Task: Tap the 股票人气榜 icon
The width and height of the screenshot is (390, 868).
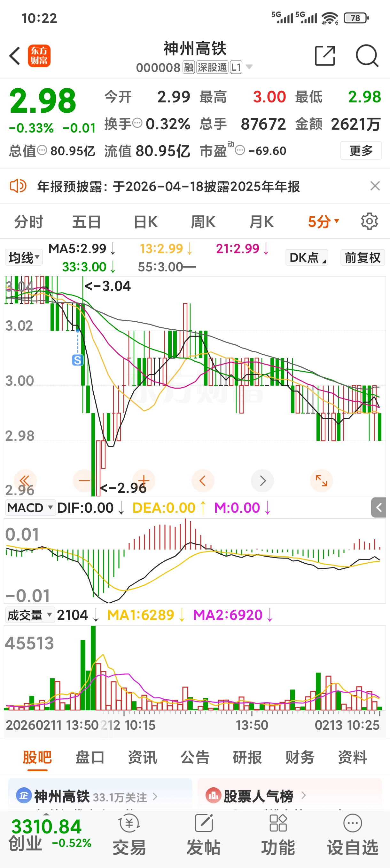Action: tap(213, 796)
